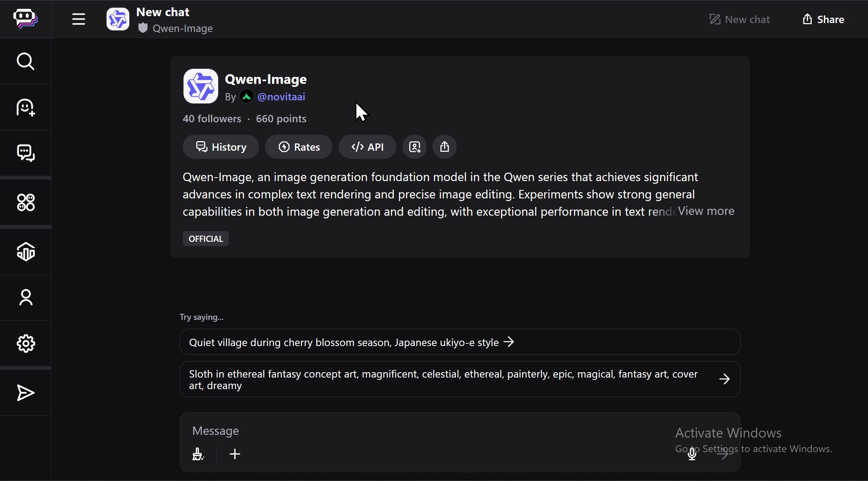Click the 'Try saying...' label

(202, 317)
